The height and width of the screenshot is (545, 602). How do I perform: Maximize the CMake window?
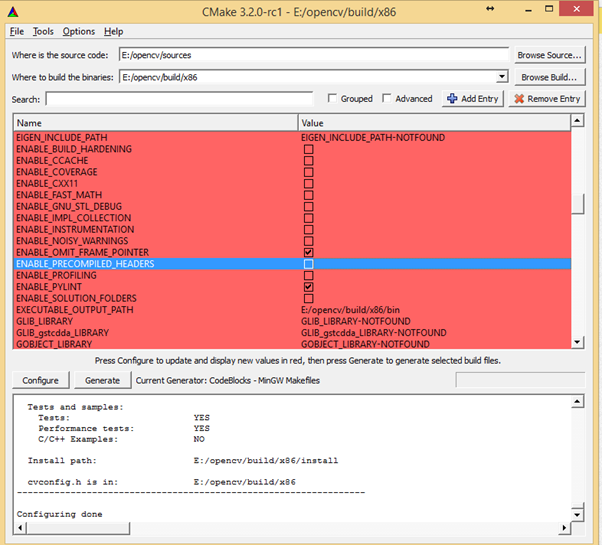(x=549, y=9)
